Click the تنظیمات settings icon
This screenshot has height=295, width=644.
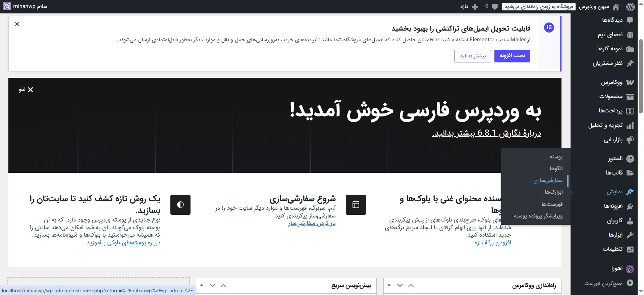pyautogui.click(x=630, y=249)
